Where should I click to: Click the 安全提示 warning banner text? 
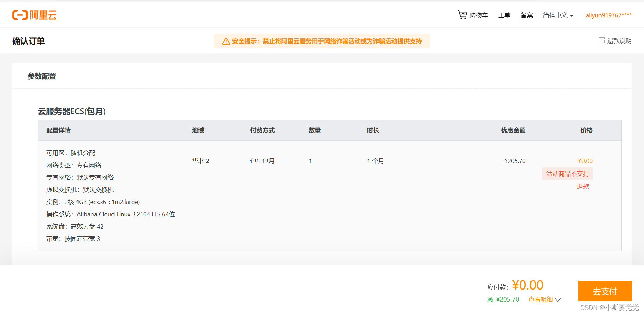(x=327, y=41)
